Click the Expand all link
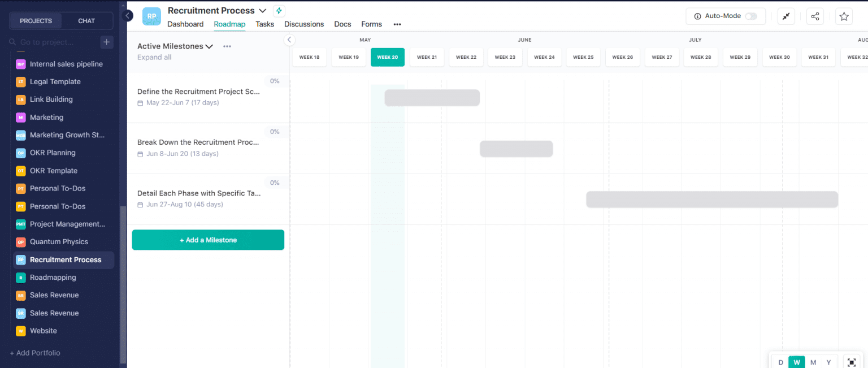The height and width of the screenshot is (368, 868). tap(154, 57)
